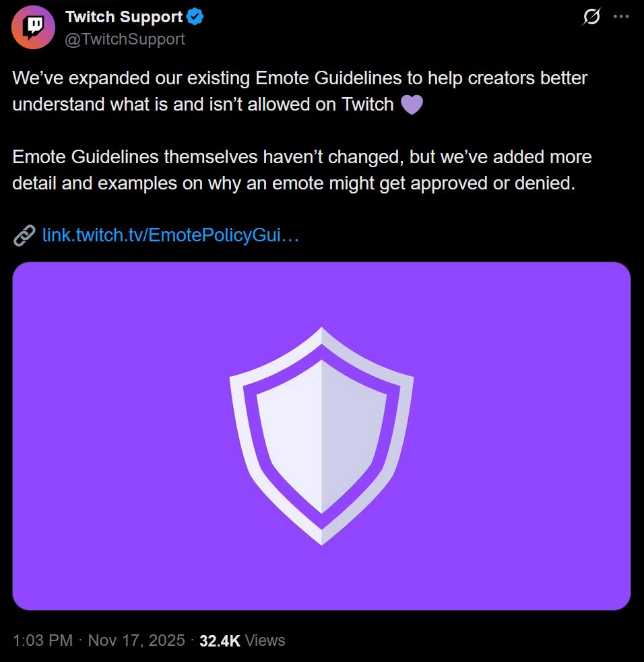644x662 pixels.
Task: Open the three-dot more options menu
Action: click(621, 16)
